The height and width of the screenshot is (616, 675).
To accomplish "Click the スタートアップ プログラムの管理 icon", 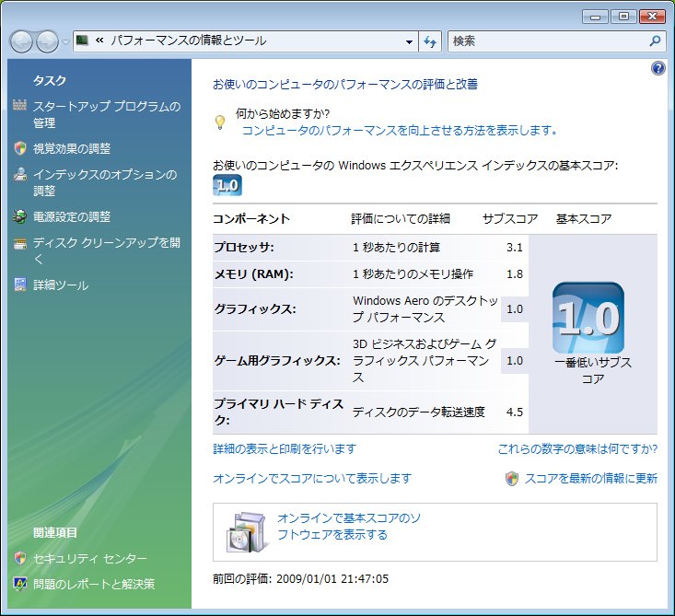I will (20, 105).
